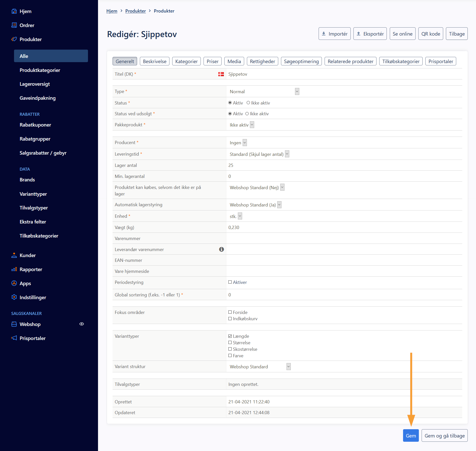Click the blue Gem save button
This screenshot has width=476, height=451.
pos(411,435)
